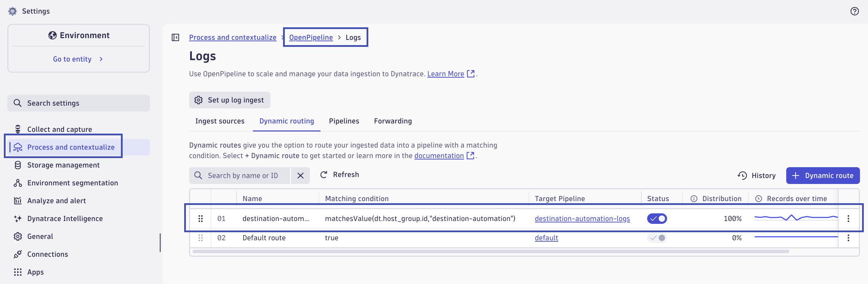Open the Pipelines tab
868x284 pixels.
click(x=344, y=121)
